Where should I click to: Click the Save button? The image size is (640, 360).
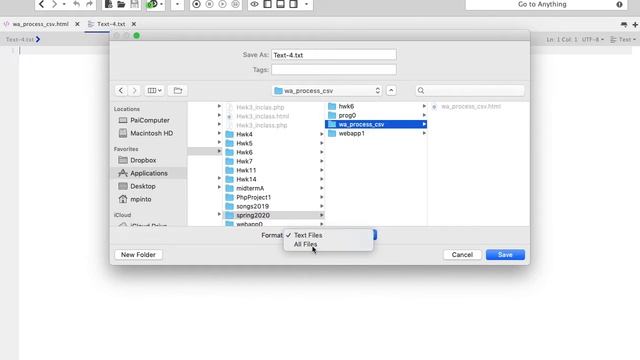click(505, 255)
